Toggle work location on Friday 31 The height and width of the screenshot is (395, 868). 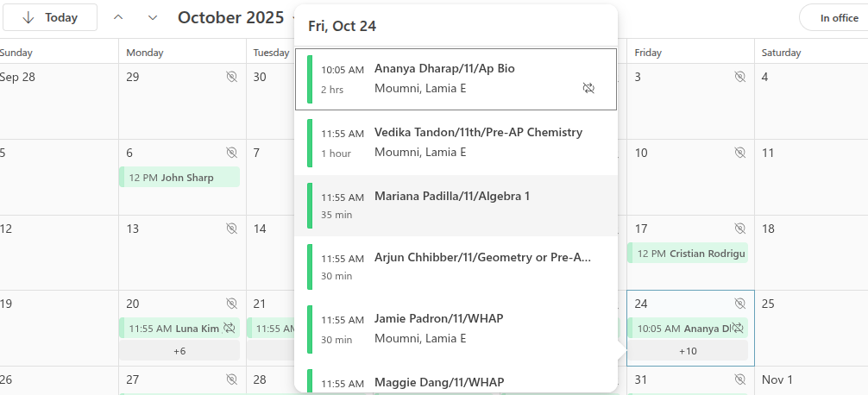pyautogui.click(x=739, y=379)
